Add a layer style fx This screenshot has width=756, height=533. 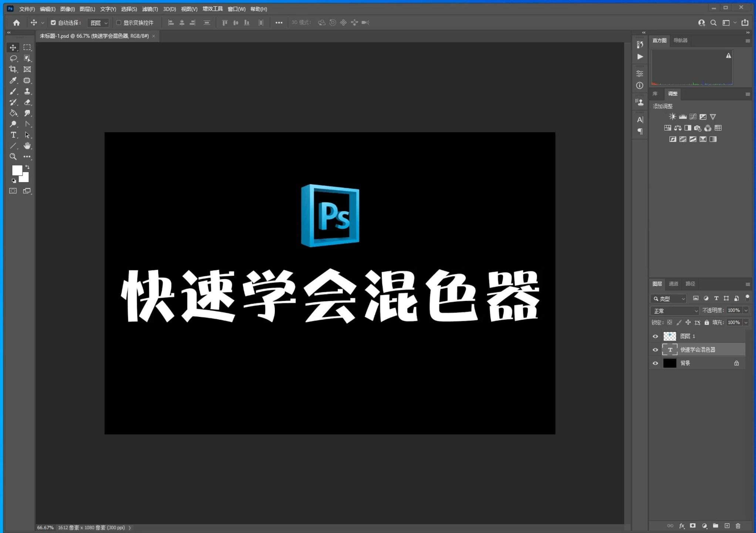(682, 526)
